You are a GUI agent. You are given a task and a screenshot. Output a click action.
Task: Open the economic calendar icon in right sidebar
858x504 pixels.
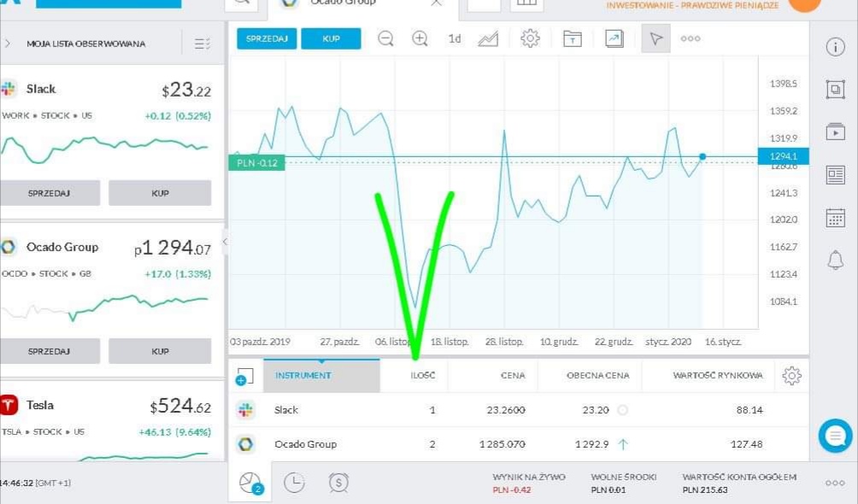click(x=835, y=218)
